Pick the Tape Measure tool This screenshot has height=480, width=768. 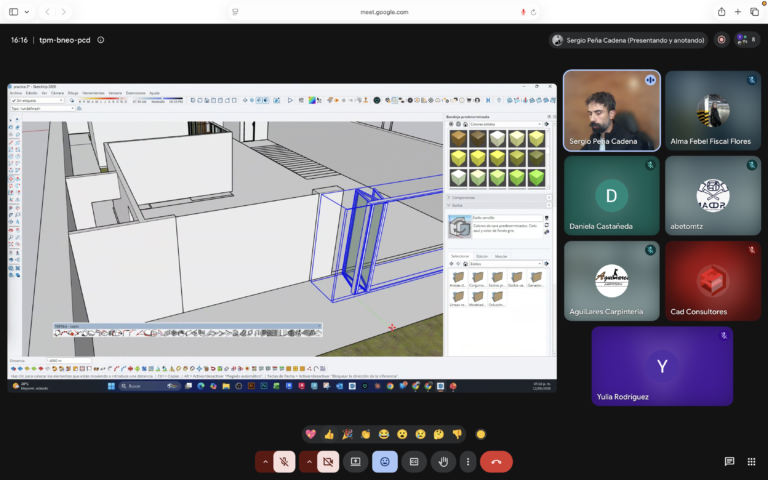(x=11, y=208)
